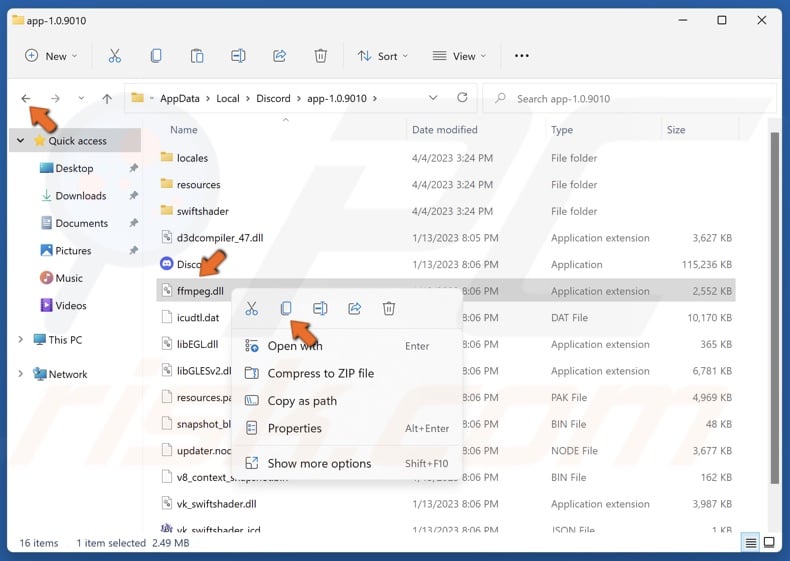Switch to the large icons view toggle
The width and height of the screenshot is (790, 561).
coord(770,543)
